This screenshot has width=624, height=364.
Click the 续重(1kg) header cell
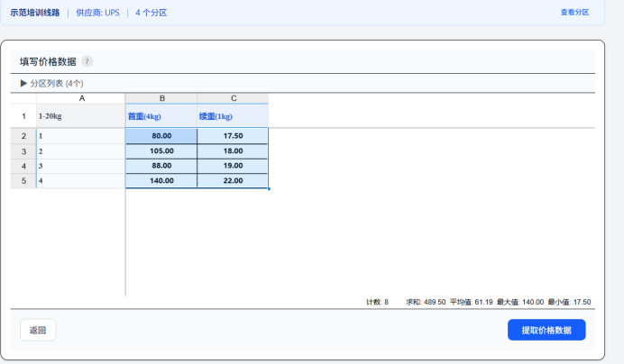233,116
